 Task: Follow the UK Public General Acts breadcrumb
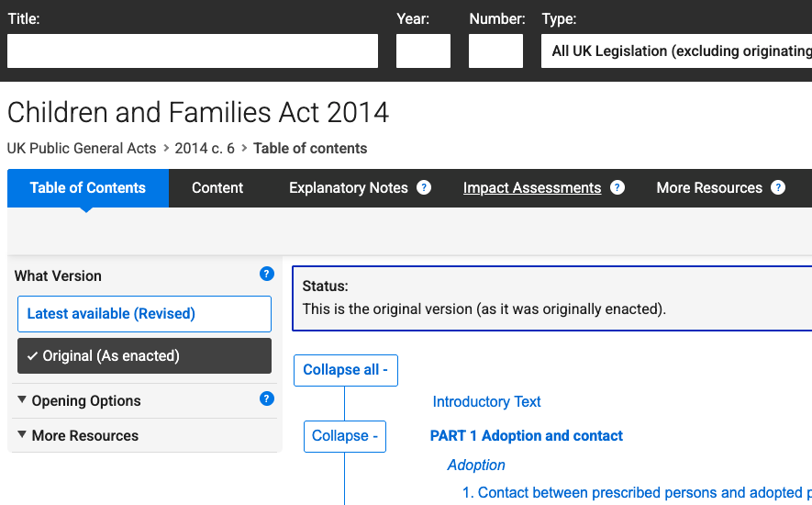coord(83,149)
